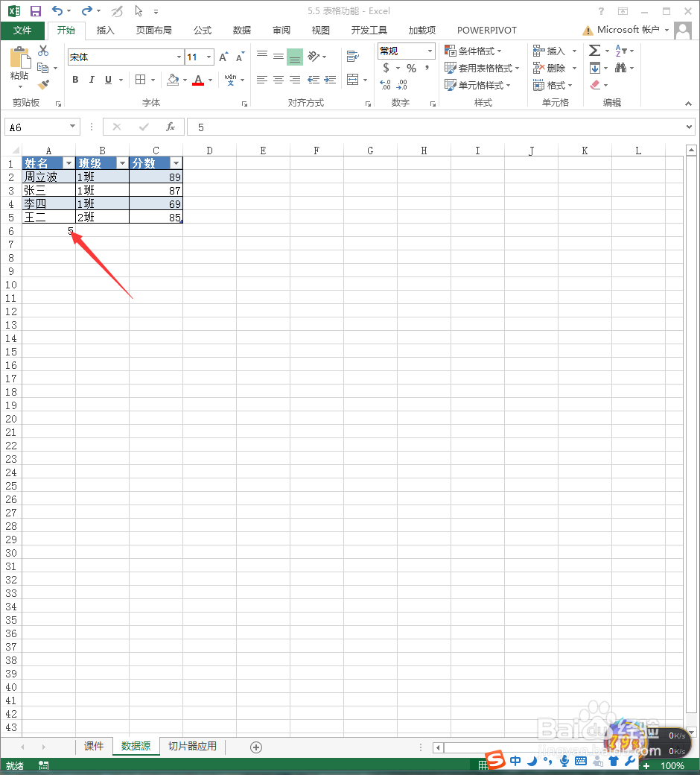Copy selection icon in clipboard group
This screenshot has height=775, width=700.
43,68
